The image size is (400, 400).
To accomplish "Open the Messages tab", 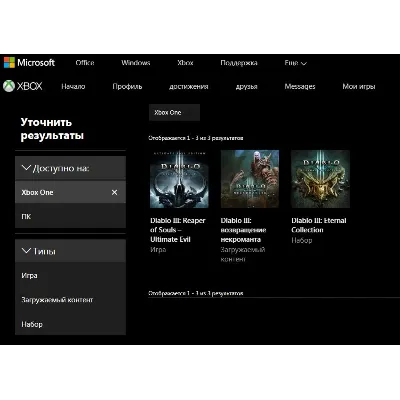I will pyautogui.click(x=300, y=87).
